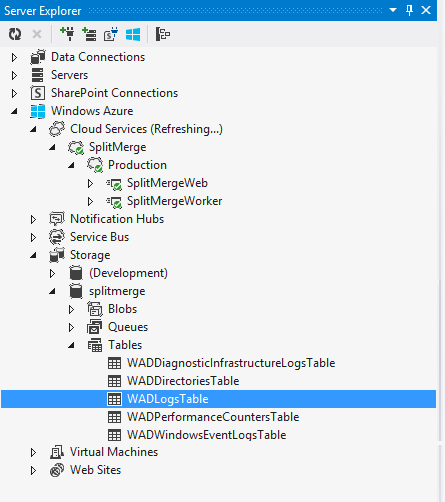This screenshot has width=445, height=502.
Task: Expand the Data Connections node
Action: pyautogui.click(x=14, y=57)
